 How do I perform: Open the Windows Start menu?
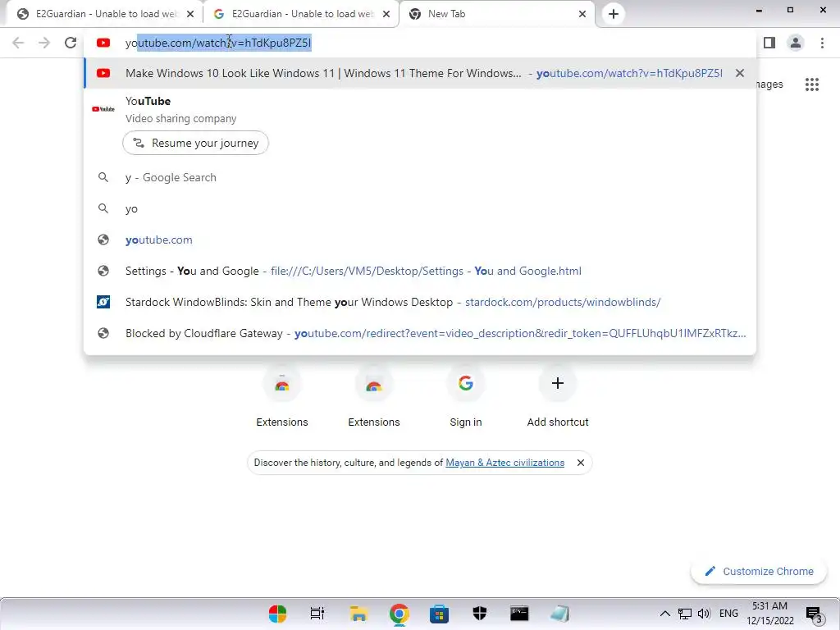[x=277, y=614]
